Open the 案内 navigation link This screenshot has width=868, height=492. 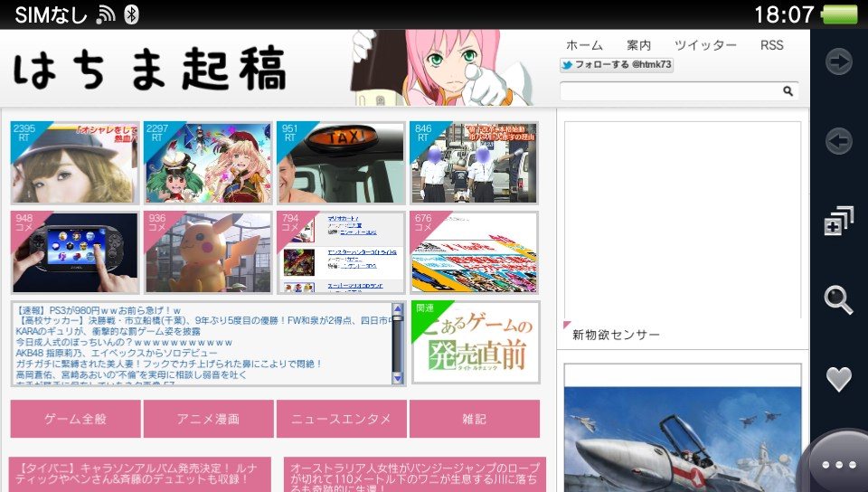pyautogui.click(x=638, y=45)
